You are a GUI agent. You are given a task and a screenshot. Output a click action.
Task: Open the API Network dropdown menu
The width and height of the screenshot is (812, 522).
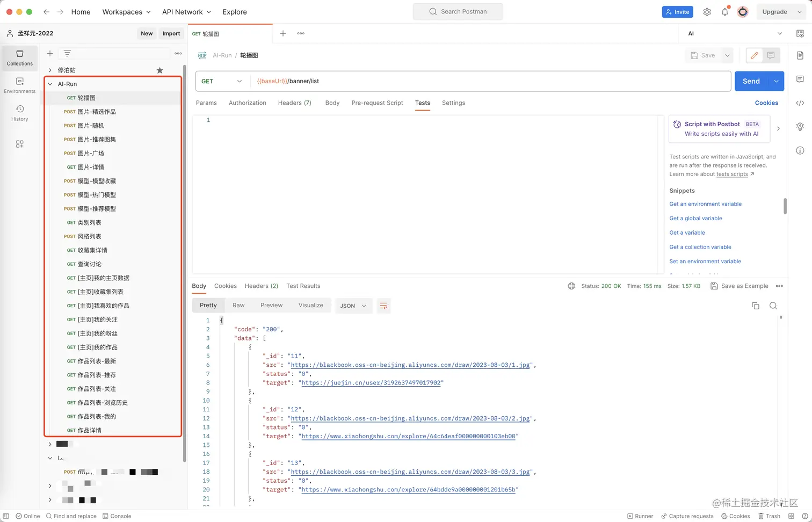pyautogui.click(x=187, y=12)
